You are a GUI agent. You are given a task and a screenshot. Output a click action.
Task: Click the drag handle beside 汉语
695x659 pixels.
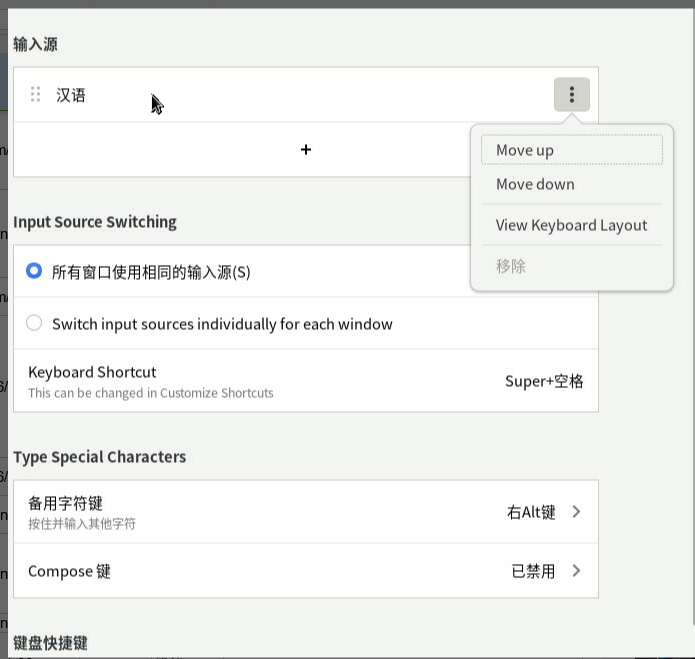(x=35, y=95)
